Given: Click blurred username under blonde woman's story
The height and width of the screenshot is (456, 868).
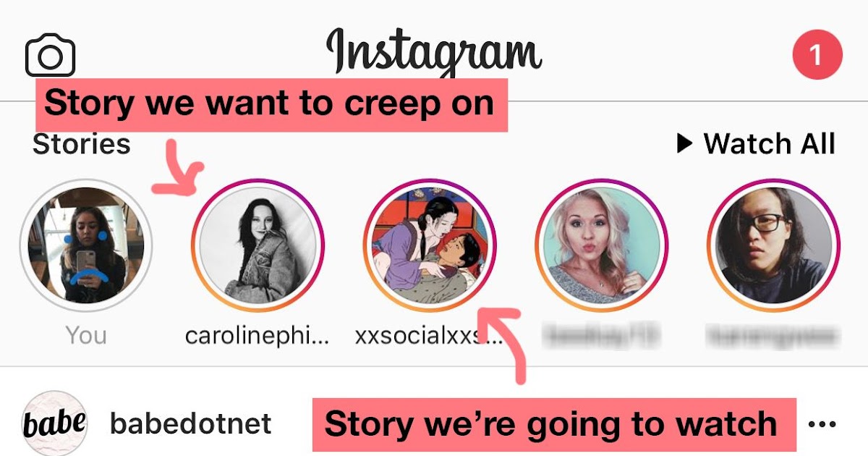Looking at the screenshot, I should (x=602, y=336).
